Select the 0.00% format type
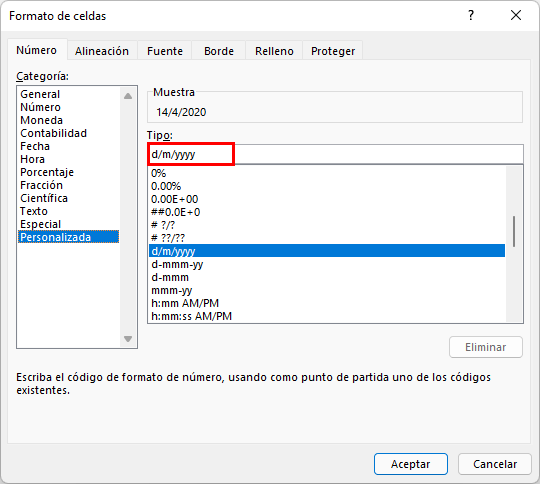 (x=327, y=186)
